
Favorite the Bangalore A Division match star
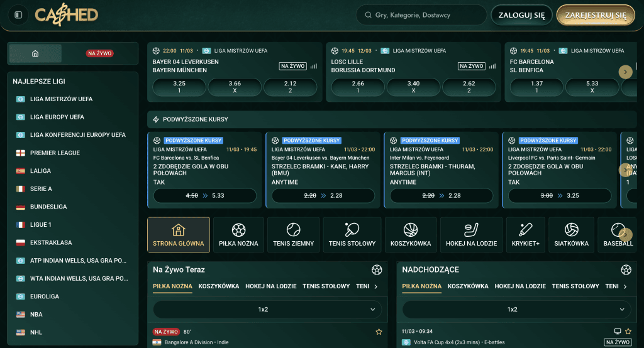tap(379, 332)
